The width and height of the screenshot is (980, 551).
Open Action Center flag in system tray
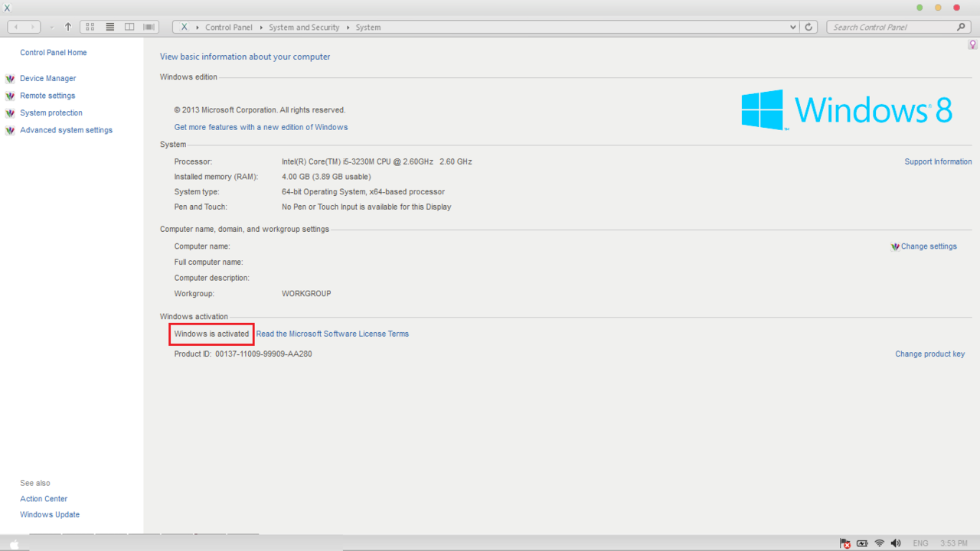pyautogui.click(x=845, y=543)
